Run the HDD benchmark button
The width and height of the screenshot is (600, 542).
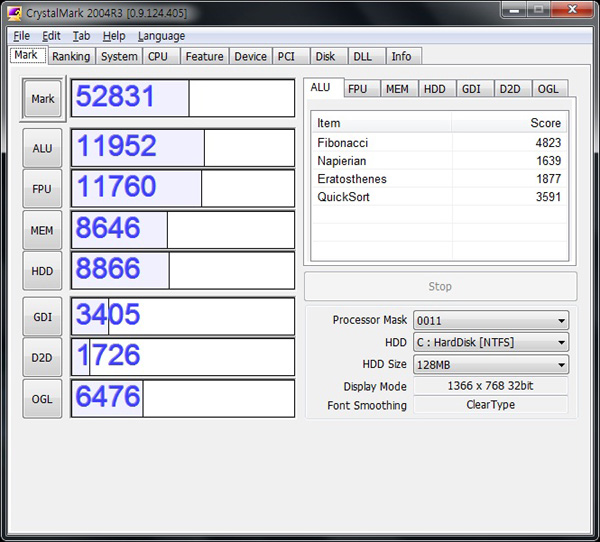pyautogui.click(x=42, y=271)
